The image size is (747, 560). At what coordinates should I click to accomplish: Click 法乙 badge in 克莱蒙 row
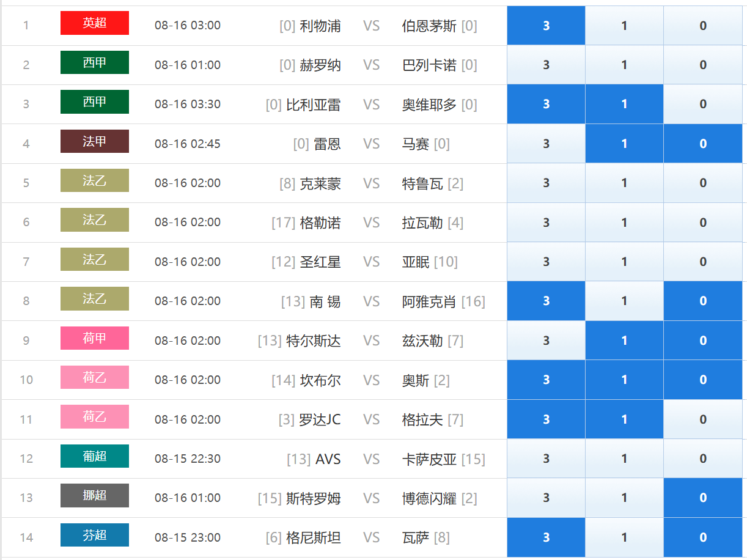tap(95, 180)
